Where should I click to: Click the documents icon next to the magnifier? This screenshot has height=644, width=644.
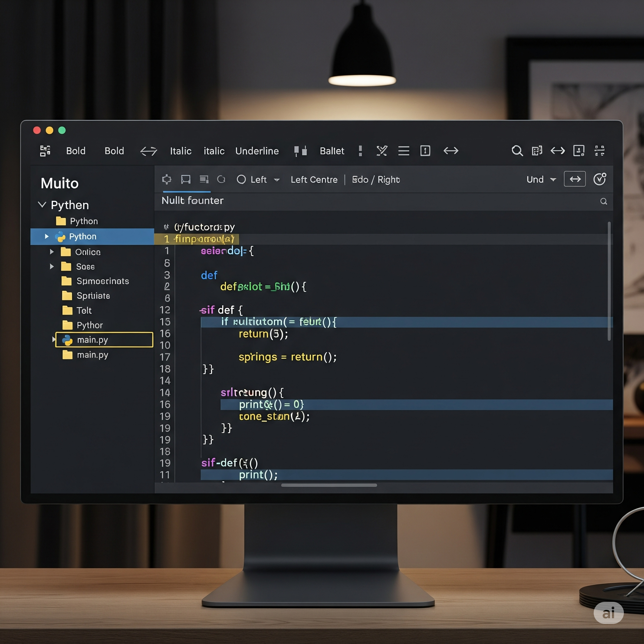click(x=537, y=151)
